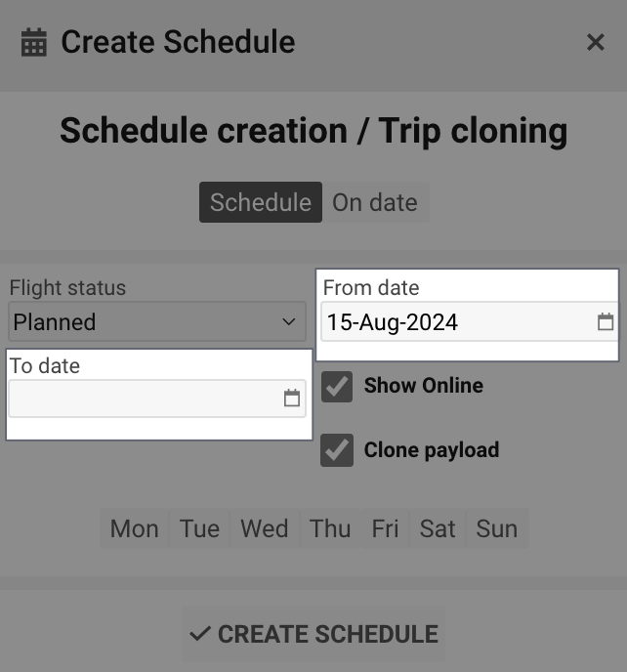Toggle Sat weekday selection
Viewport: 627px width, 672px height.
point(438,528)
